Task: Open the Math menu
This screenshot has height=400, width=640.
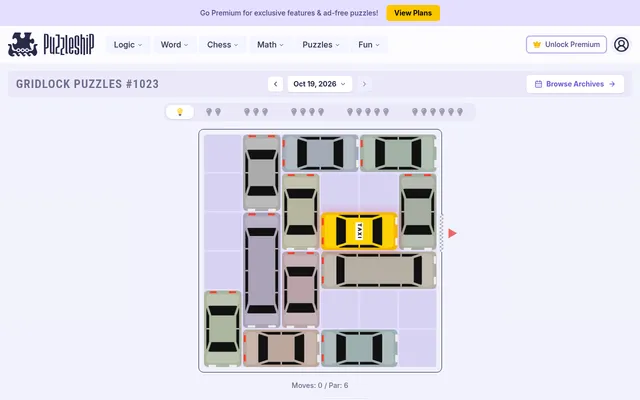Action: [270, 44]
